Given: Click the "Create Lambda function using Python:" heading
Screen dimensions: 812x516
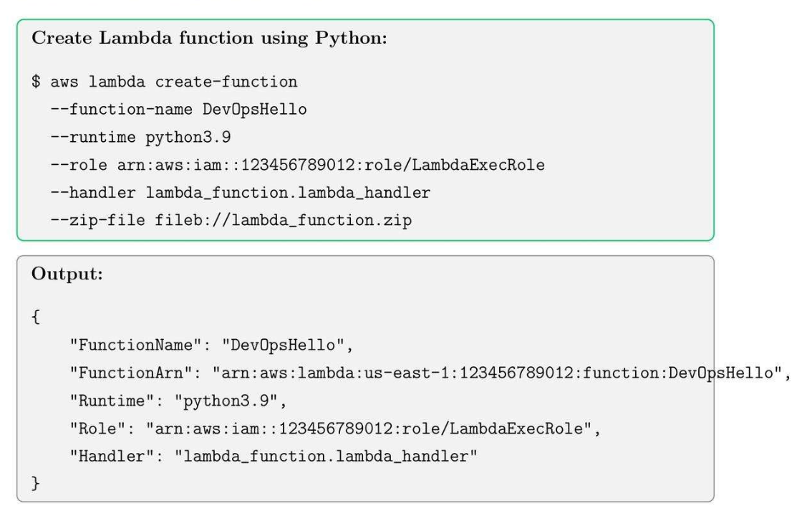Looking at the screenshot, I should point(209,39).
